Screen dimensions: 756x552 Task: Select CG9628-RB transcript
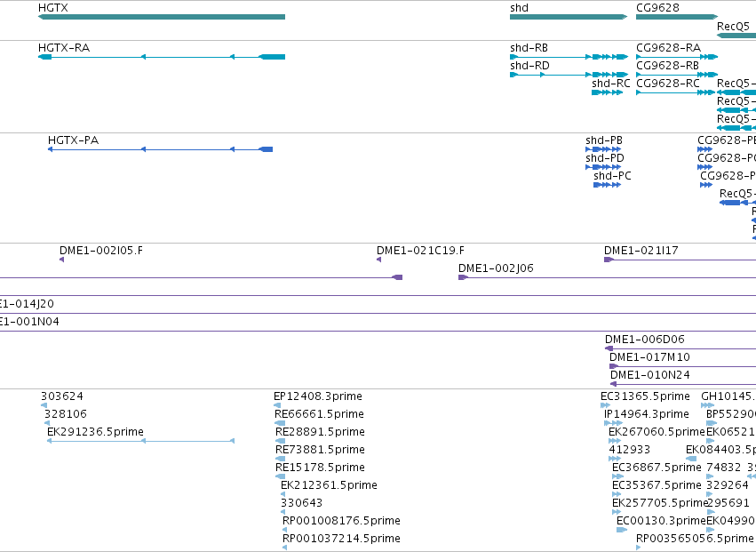click(x=677, y=75)
